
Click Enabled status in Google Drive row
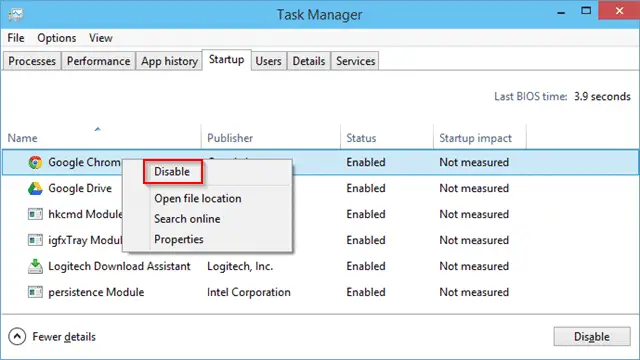click(366, 189)
